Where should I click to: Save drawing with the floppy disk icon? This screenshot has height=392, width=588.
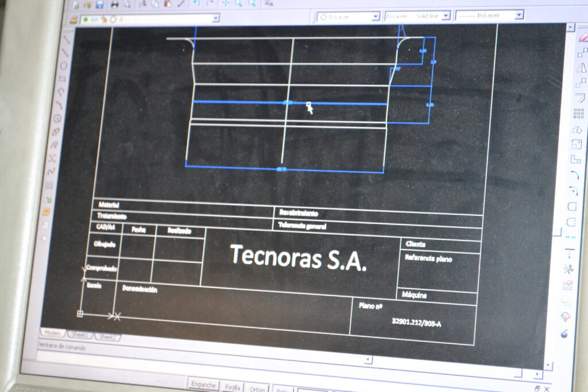coord(99,5)
